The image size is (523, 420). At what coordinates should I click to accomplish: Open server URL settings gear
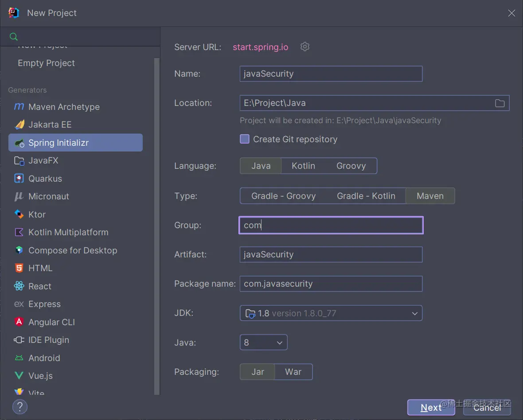[305, 47]
